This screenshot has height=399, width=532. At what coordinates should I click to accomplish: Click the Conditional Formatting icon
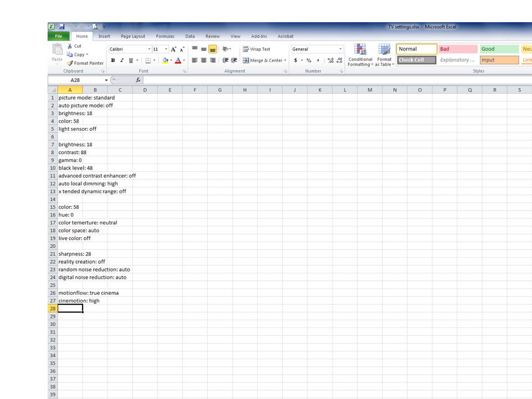tap(360, 49)
